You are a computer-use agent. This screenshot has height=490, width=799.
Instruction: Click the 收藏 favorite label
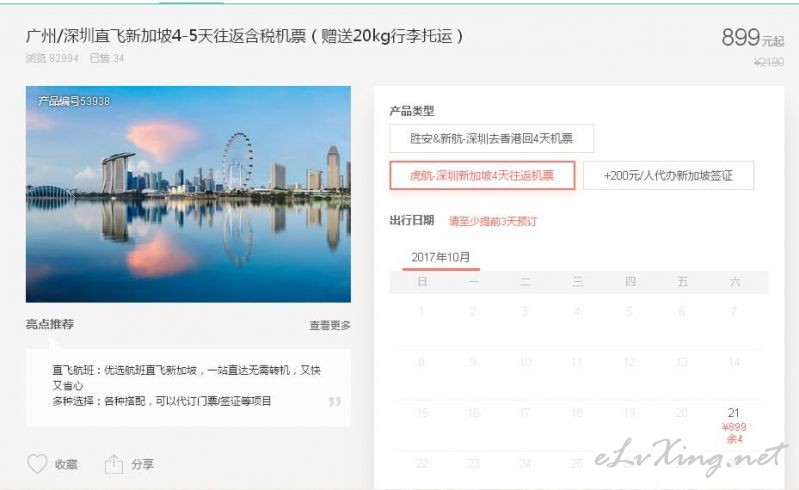(66, 465)
